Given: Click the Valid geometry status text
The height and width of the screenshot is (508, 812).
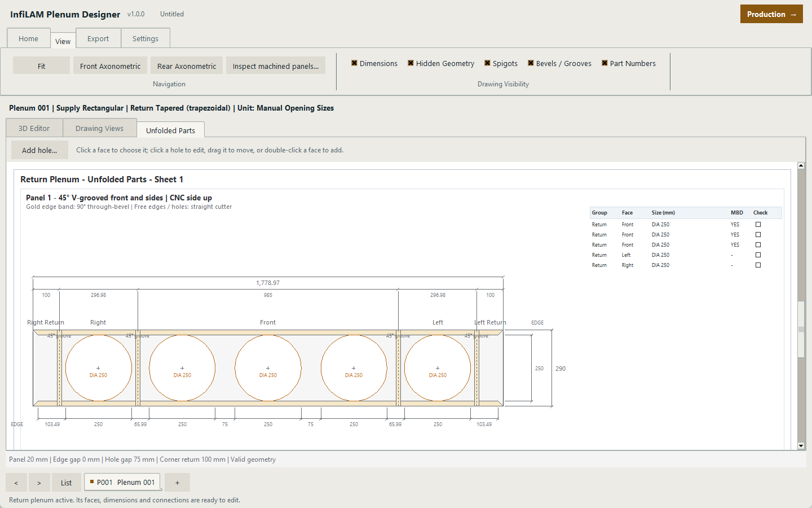Looking at the screenshot, I should point(253,459).
